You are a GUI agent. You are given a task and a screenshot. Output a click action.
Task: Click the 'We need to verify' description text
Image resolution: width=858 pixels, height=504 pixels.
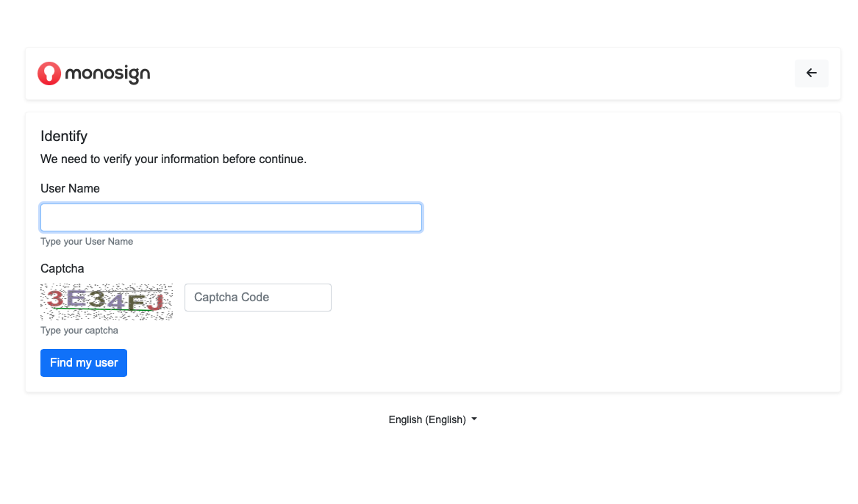pos(174,159)
